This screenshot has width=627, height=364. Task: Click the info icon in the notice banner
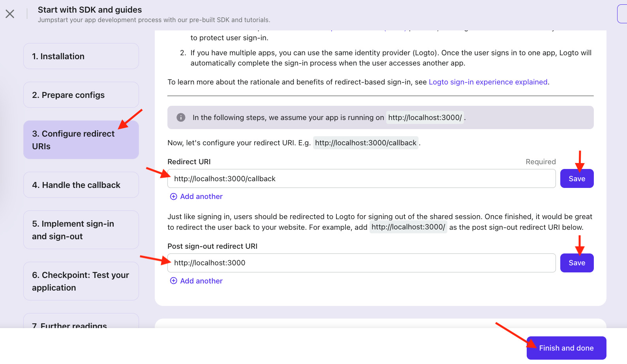coord(181,117)
